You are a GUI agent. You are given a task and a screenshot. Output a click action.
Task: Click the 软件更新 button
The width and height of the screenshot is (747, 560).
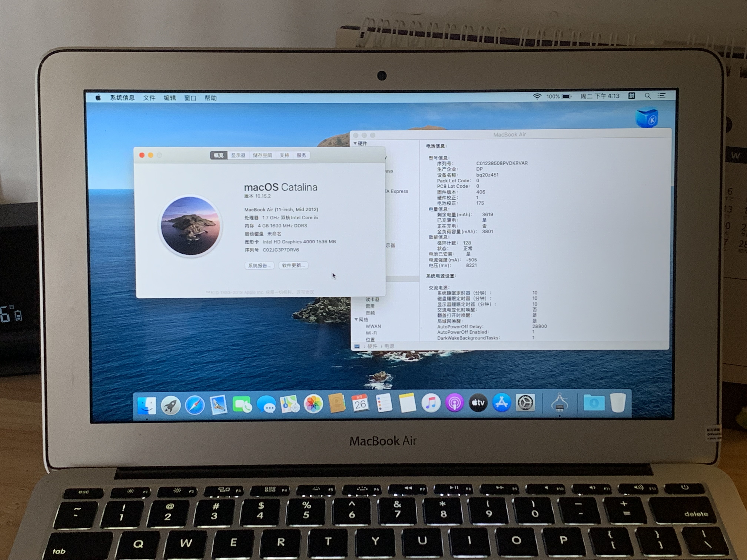point(293,265)
